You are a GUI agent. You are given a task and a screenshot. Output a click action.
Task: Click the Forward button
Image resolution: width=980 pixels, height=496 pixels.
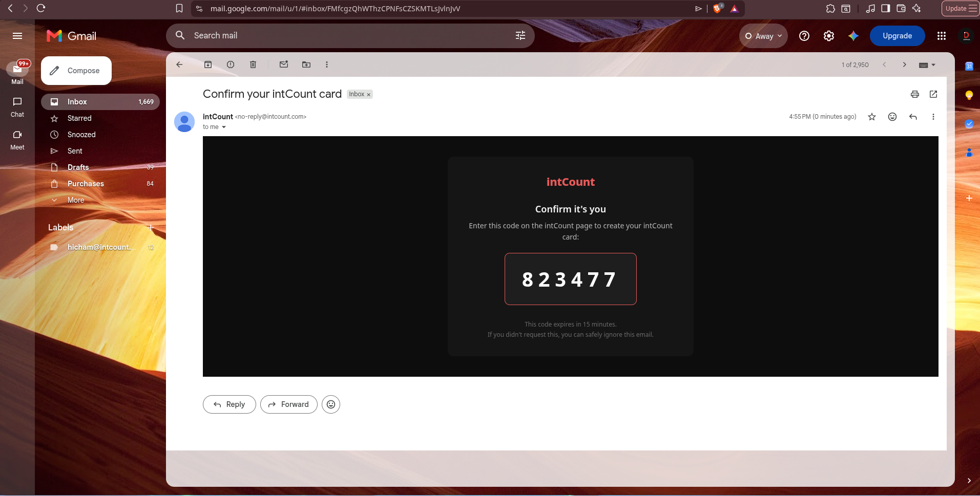tap(289, 404)
